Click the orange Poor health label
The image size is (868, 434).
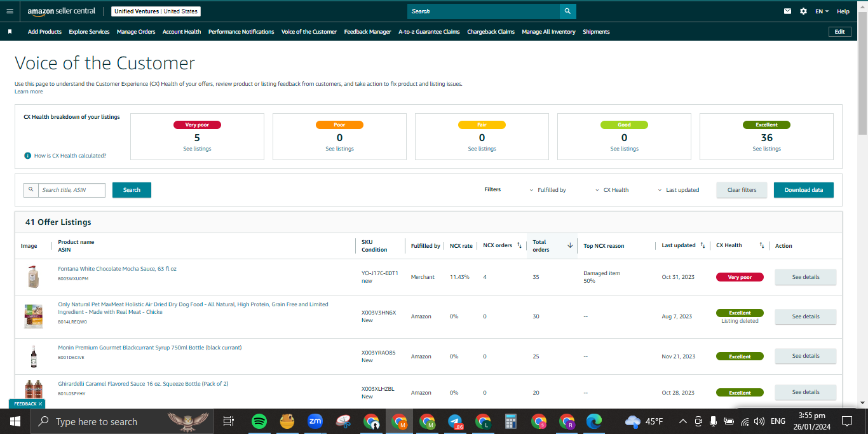339,125
